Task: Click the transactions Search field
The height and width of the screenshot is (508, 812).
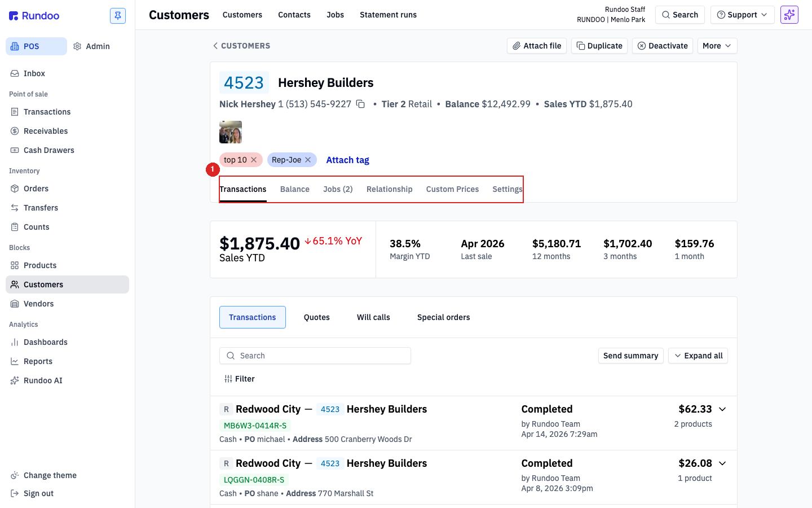Action: pyautogui.click(x=315, y=356)
